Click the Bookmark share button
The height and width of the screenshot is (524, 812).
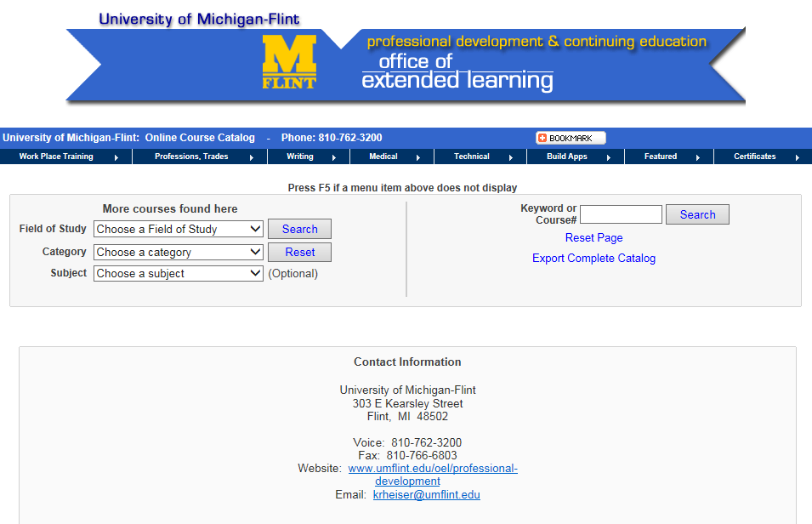tap(571, 138)
